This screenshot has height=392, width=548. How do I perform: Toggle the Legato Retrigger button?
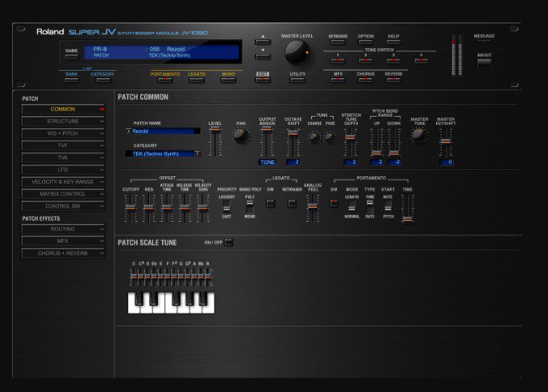coord(292,204)
